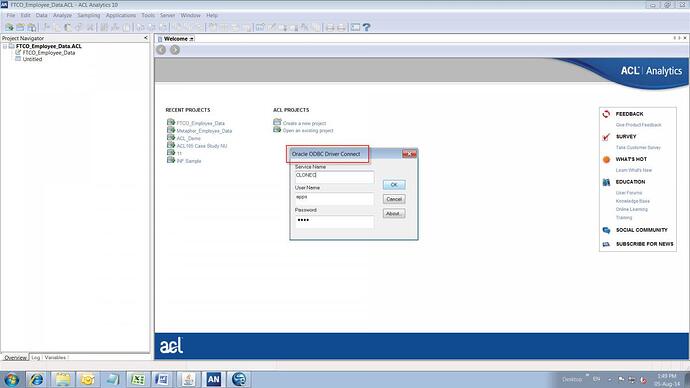Image resolution: width=690 pixels, height=388 pixels.
Task: Collapse the FTCO_Employee_Data.ACL tree node
Action: (x=5, y=46)
